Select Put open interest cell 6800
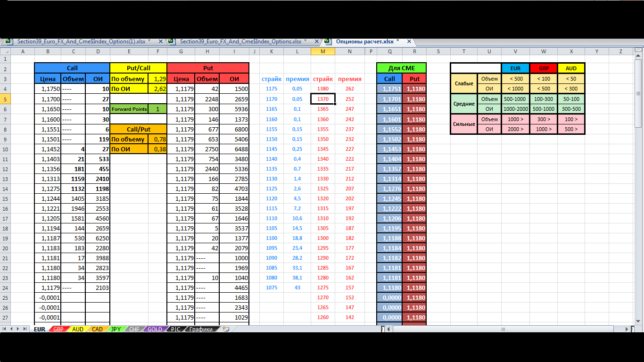The width and height of the screenshot is (644, 362). (x=234, y=129)
